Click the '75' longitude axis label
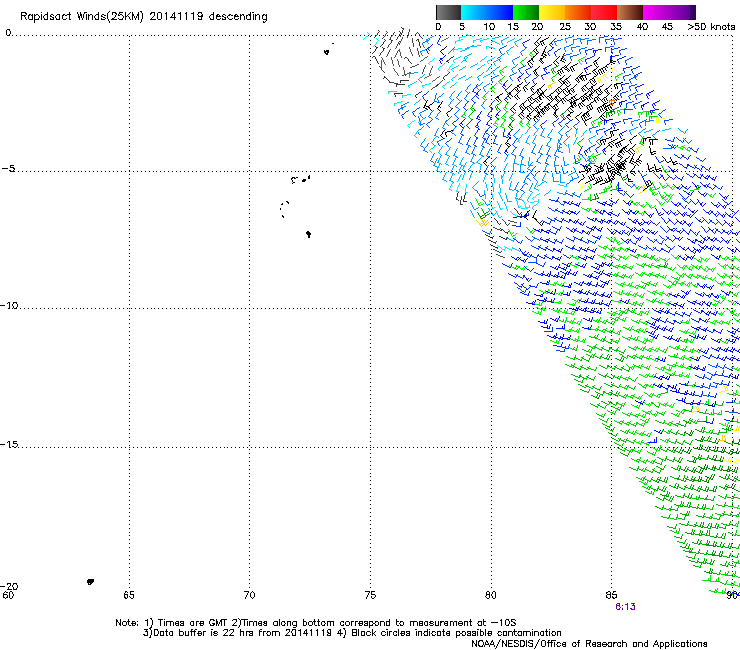Screen dimensions: 740x650 pyautogui.click(x=370, y=595)
